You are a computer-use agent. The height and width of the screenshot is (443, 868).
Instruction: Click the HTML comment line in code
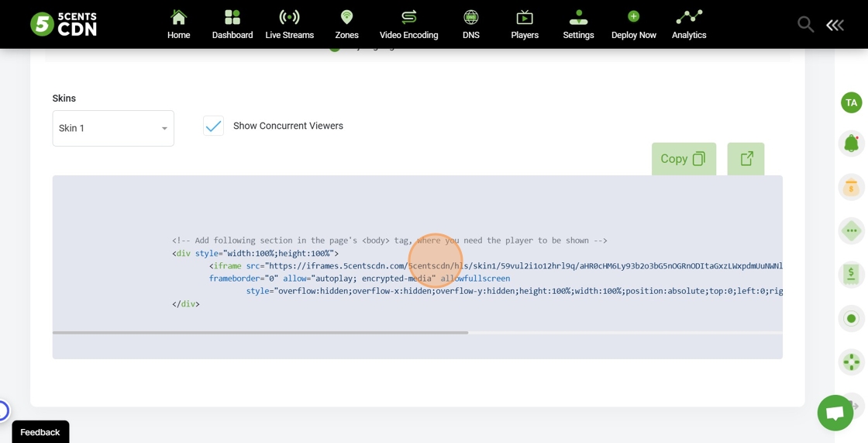click(390, 241)
